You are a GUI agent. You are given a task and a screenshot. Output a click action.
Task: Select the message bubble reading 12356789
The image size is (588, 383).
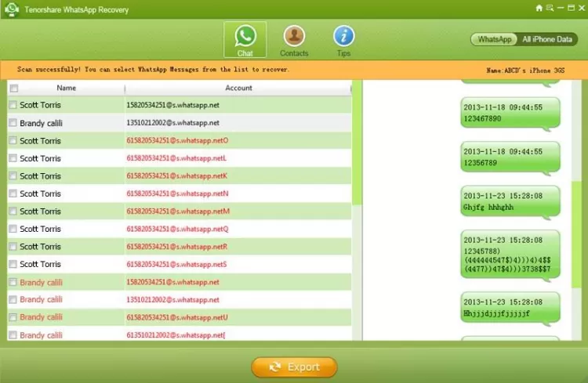click(510, 157)
